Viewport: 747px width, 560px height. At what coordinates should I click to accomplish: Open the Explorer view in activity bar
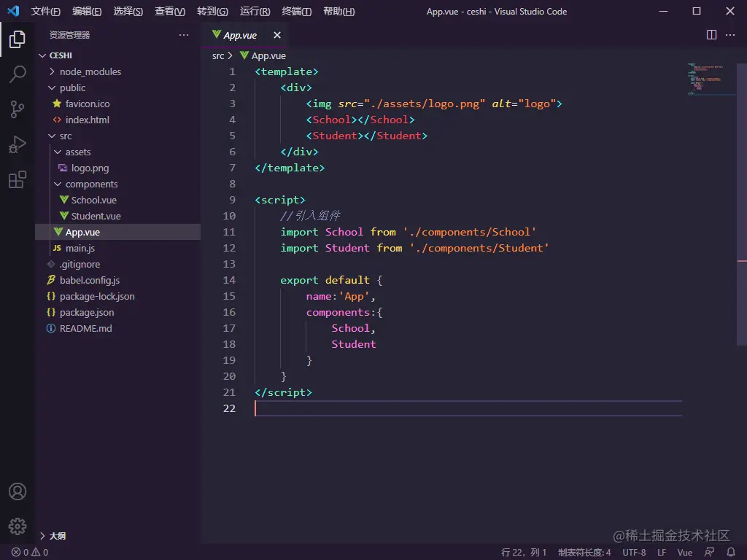[18, 39]
